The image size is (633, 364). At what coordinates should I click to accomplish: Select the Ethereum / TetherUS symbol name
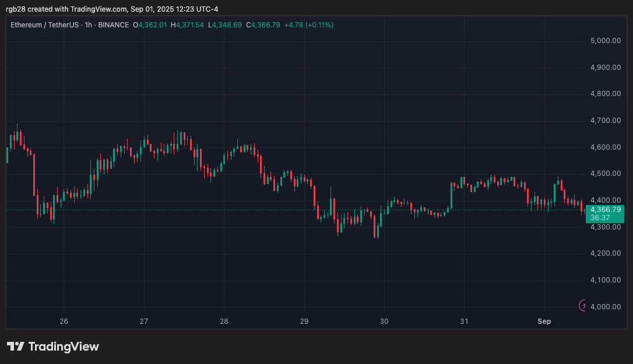[44, 25]
